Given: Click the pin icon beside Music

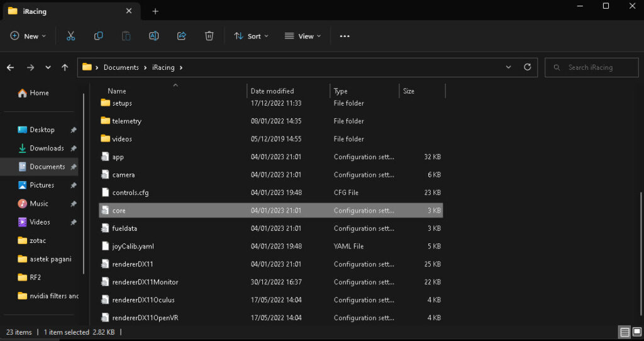Looking at the screenshot, I should pos(74,204).
